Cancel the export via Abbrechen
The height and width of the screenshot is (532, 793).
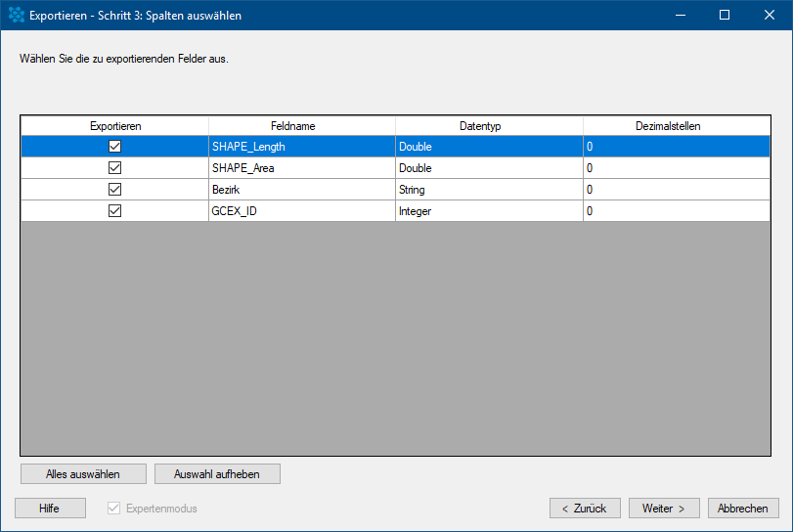click(x=743, y=509)
